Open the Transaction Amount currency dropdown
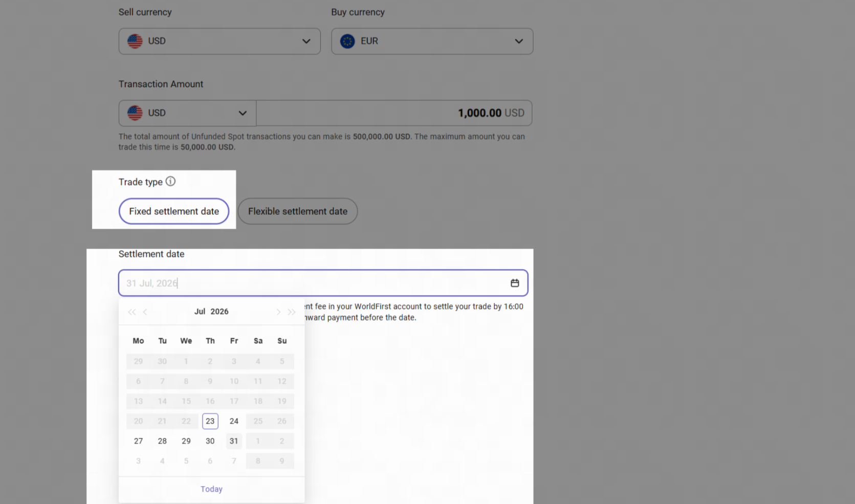The width and height of the screenshot is (855, 504). (x=187, y=113)
